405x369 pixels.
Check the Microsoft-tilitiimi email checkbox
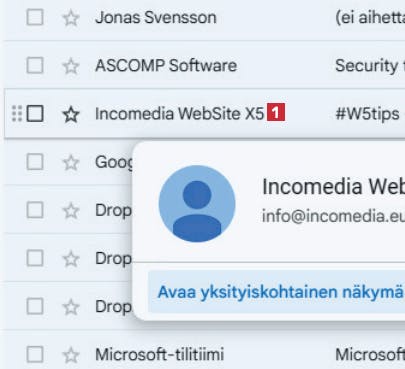(x=35, y=354)
